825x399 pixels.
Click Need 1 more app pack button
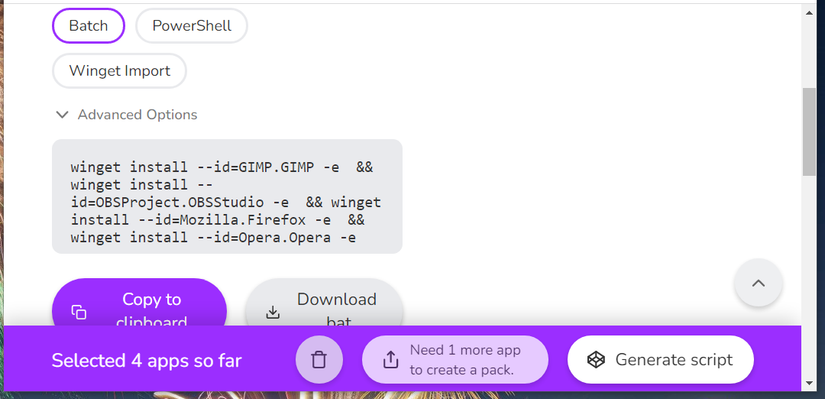455,360
